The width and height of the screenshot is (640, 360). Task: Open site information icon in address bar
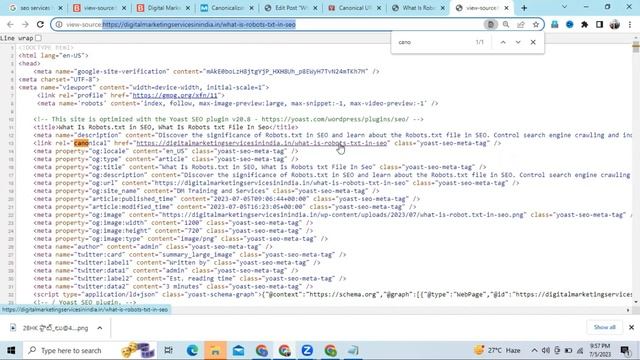[59, 24]
